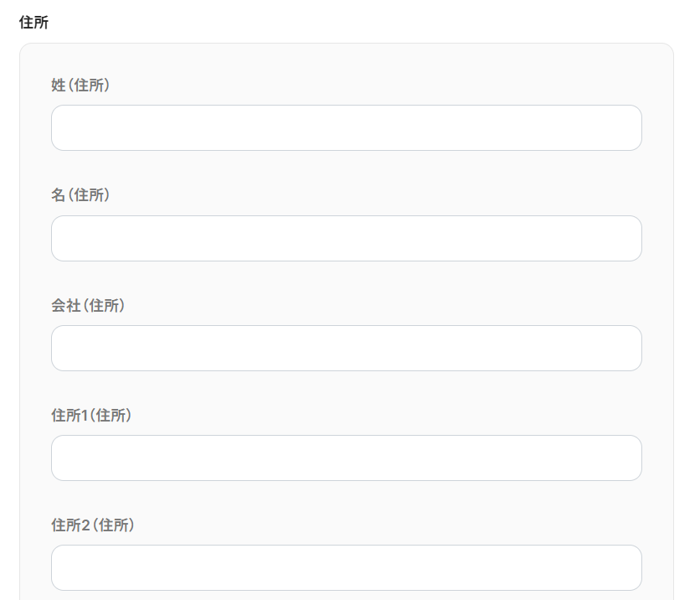Place cursor in the last name address field

click(x=346, y=128)
